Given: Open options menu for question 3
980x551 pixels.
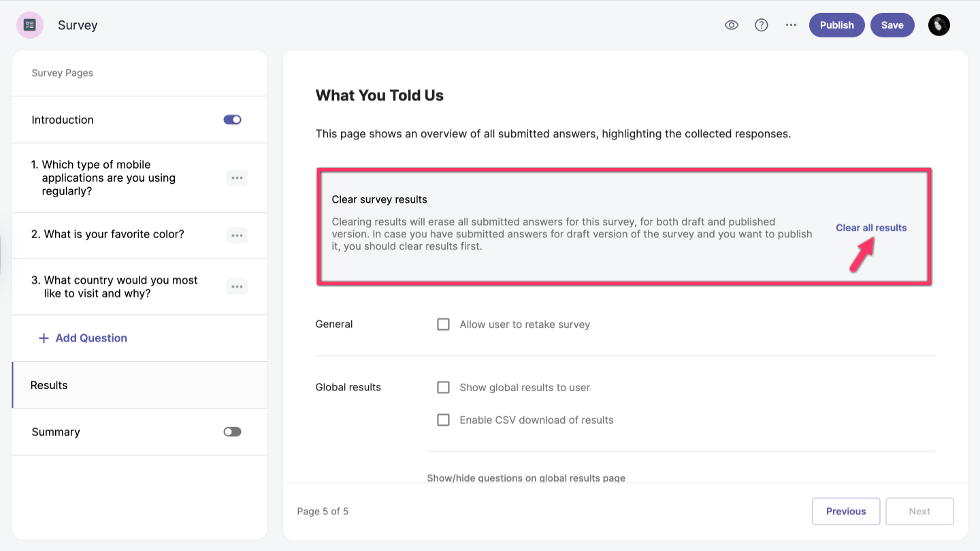Looking at the screenshot, I should point(237,287).
